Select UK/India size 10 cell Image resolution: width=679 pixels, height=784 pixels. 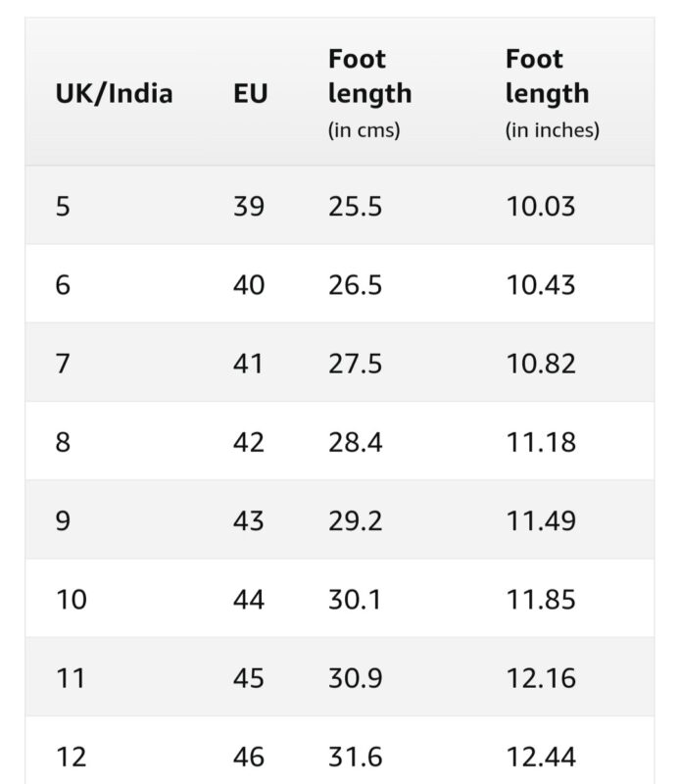click(x=71, y=599)
